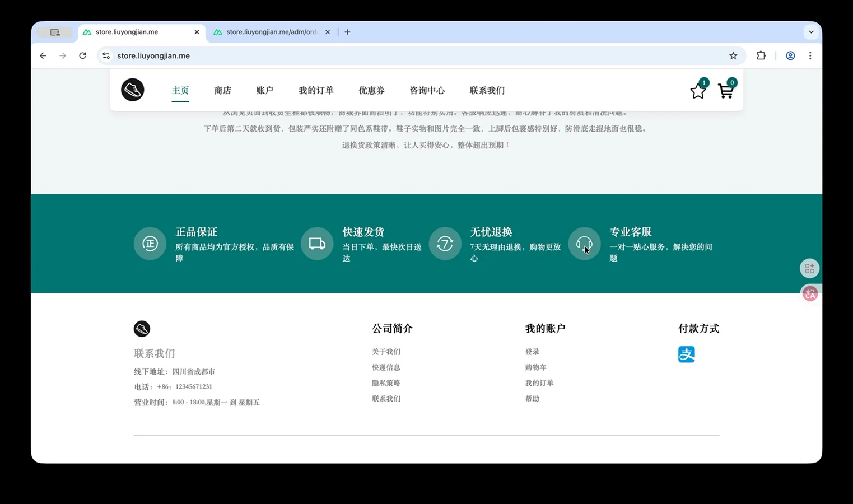Close the store.liuyongjian.me tab

[x=197, y=32]
